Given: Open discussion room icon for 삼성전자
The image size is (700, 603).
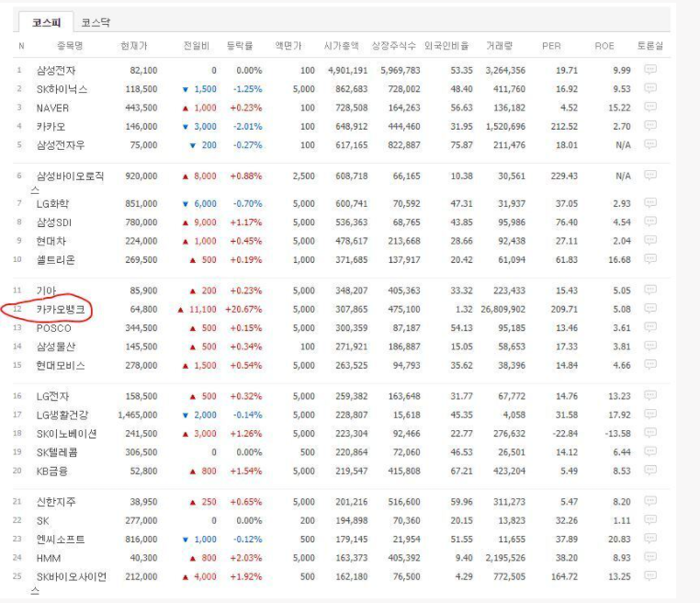Looking at the screenshot, I should pos(650,69).
